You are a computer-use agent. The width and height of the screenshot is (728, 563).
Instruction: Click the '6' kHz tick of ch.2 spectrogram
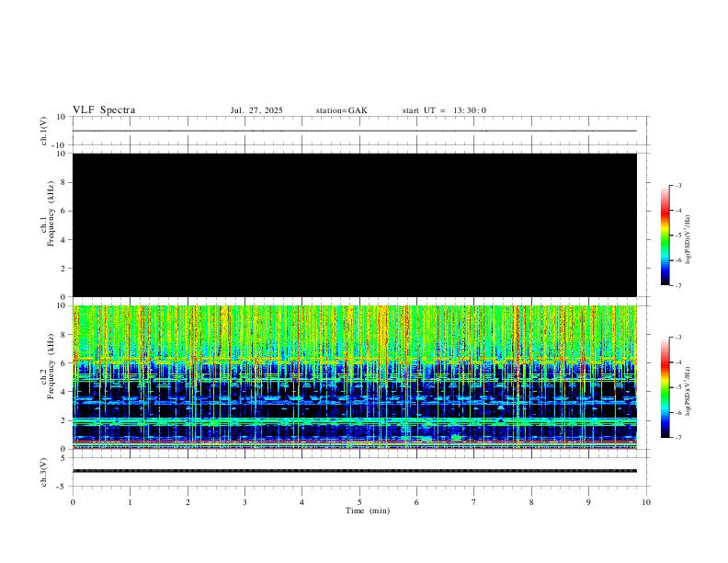pyautogui.click(x=63, y=363)
